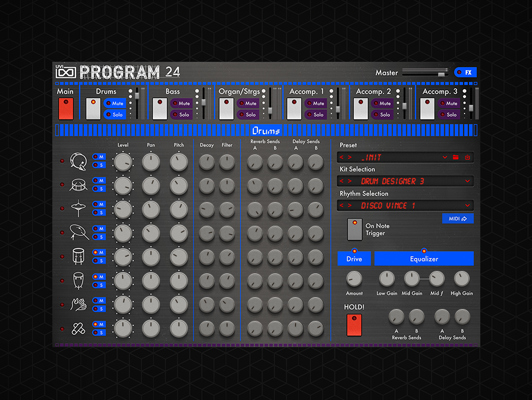Go to next preset arrow
The width and height of the screenshot is (532, 400).
(x=350, y=157)
